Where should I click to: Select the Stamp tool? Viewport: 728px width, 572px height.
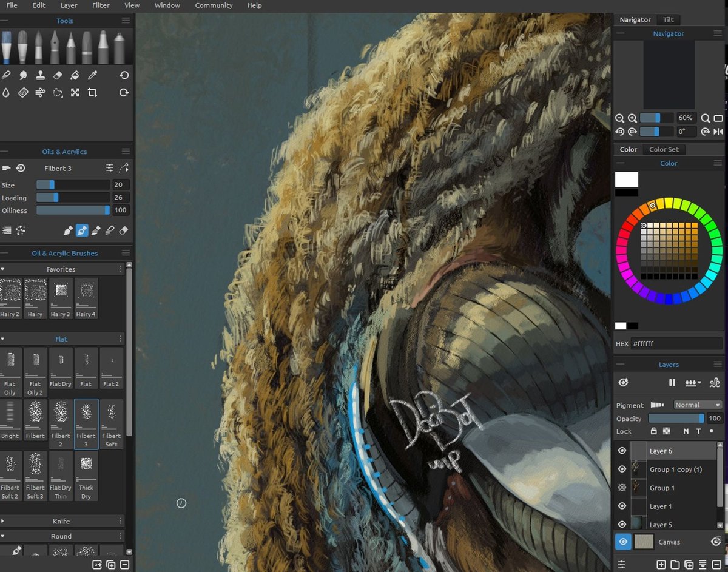[x=40, y=75]
